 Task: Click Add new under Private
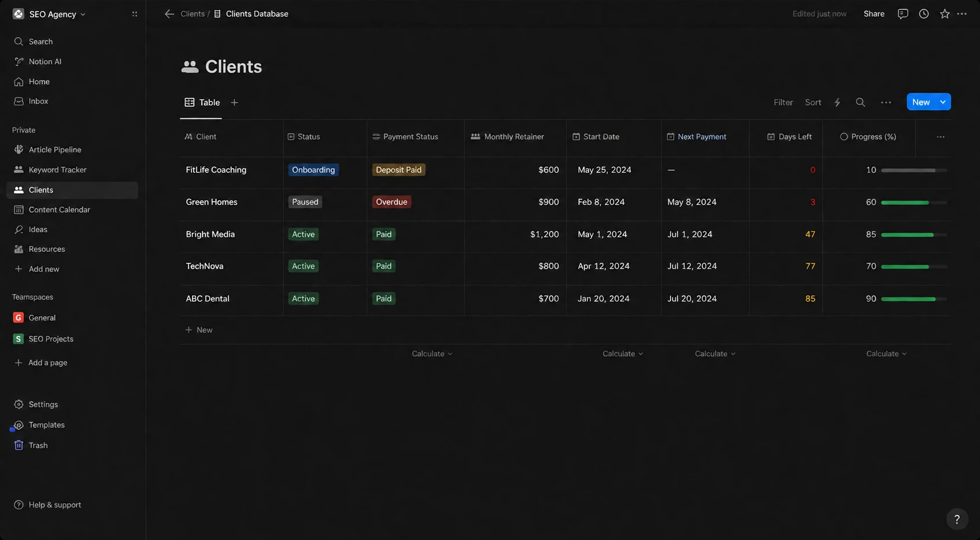pos(72,269)
